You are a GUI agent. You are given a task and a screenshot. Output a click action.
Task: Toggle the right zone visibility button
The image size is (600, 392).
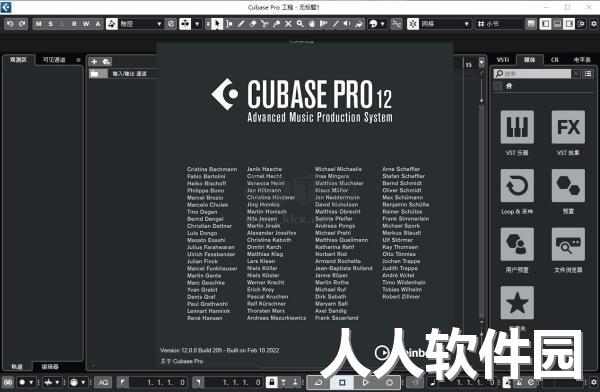tap(569, 24)
